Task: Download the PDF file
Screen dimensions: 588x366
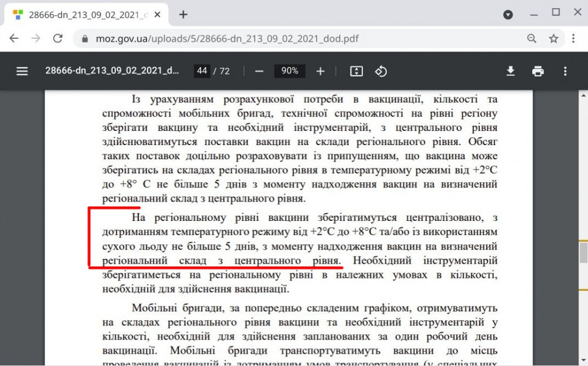Action: click(x=510, y=71)
